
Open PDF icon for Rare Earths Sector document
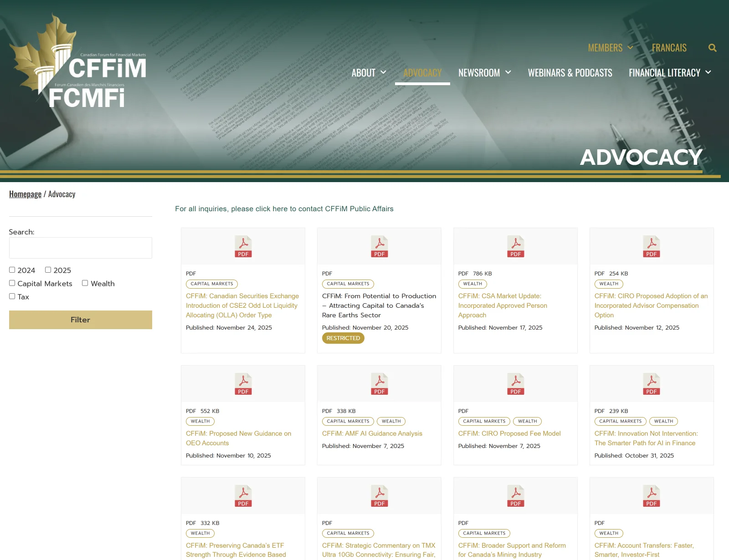click(380, 246)
